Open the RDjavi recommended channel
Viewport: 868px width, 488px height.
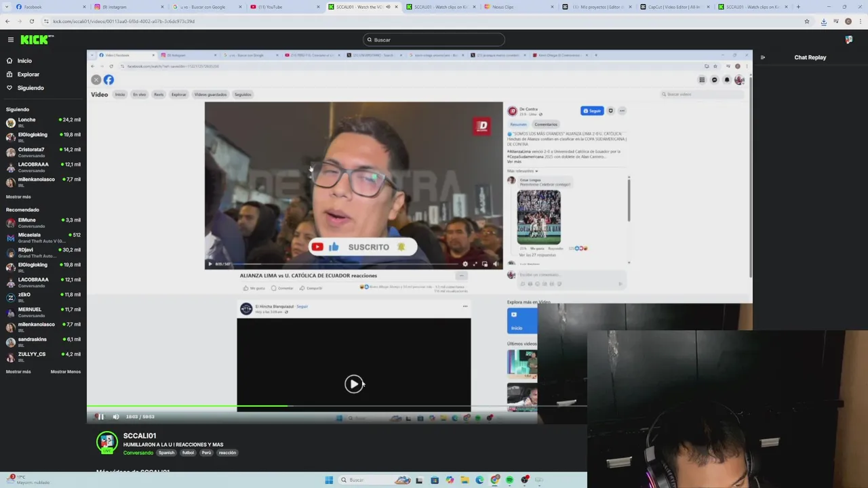43,253
